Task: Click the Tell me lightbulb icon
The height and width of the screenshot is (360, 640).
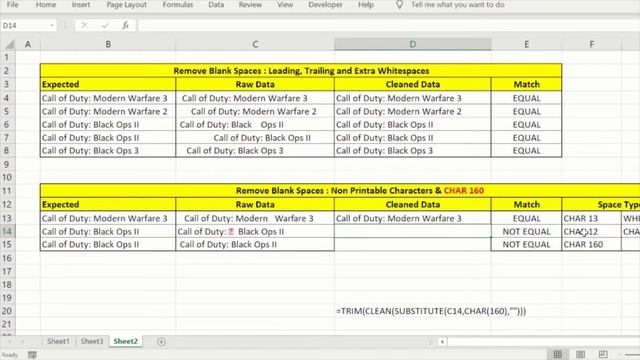Action: click(400, 5)
